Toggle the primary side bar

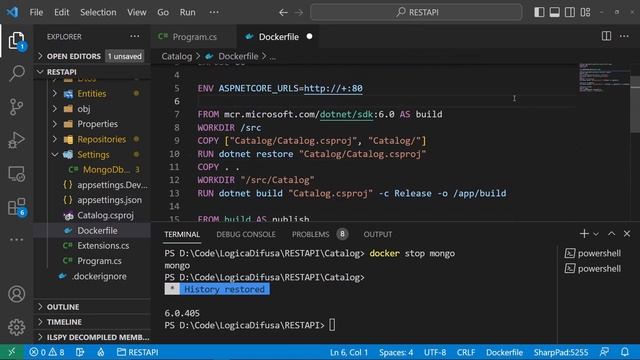(539, 12)
